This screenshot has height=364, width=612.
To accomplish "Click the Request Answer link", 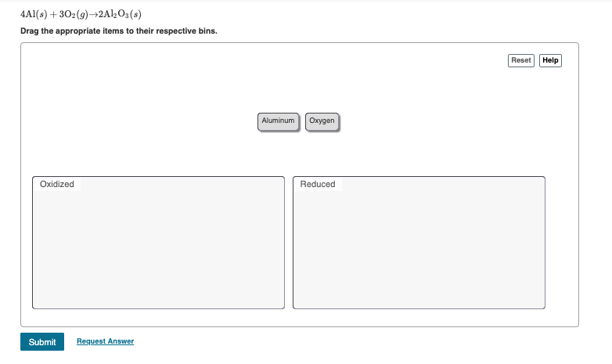I will 106,341.
